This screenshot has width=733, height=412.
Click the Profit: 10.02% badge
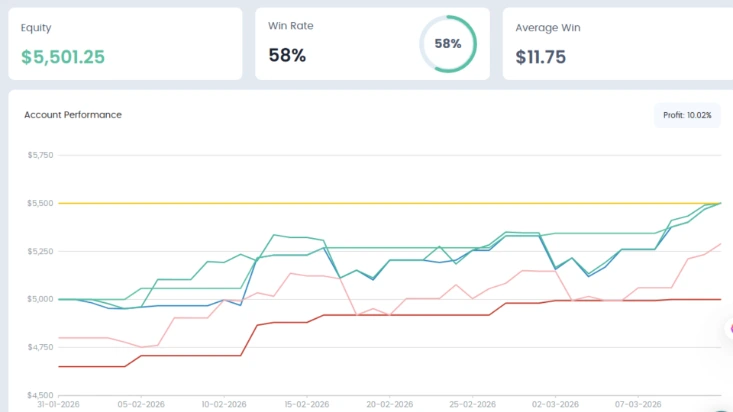[687, 115]
